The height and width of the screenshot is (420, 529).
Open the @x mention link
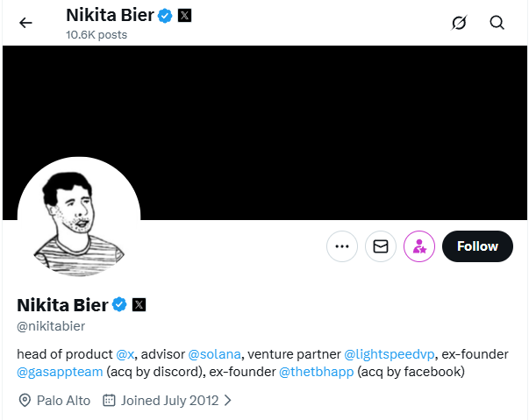(126, 354)
